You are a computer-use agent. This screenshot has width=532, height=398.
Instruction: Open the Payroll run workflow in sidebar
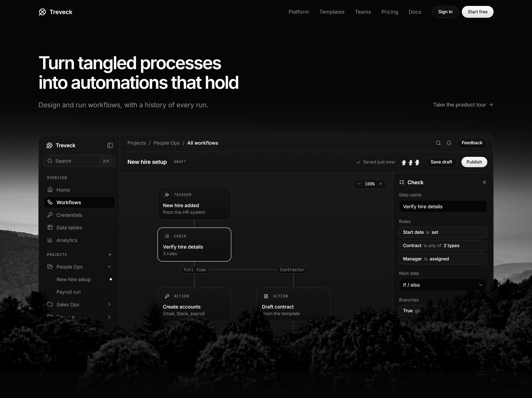[x=79, y=292]
